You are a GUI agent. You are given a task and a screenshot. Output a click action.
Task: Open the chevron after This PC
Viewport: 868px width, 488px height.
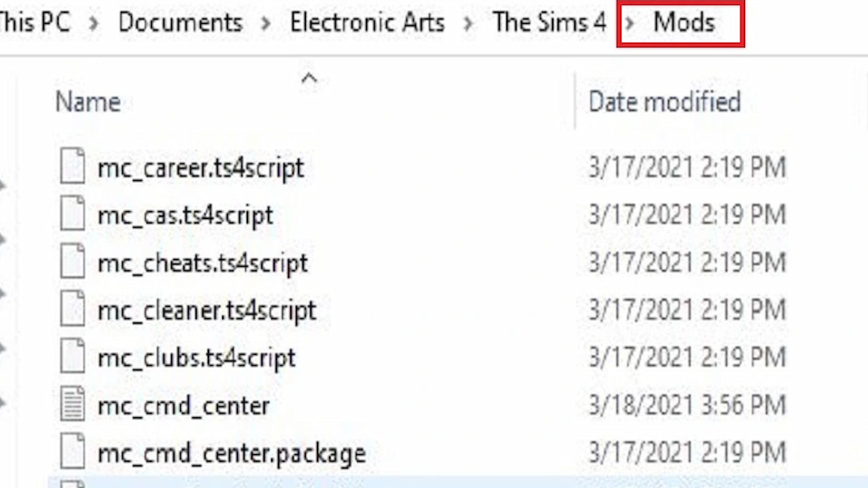coord(94,23)
